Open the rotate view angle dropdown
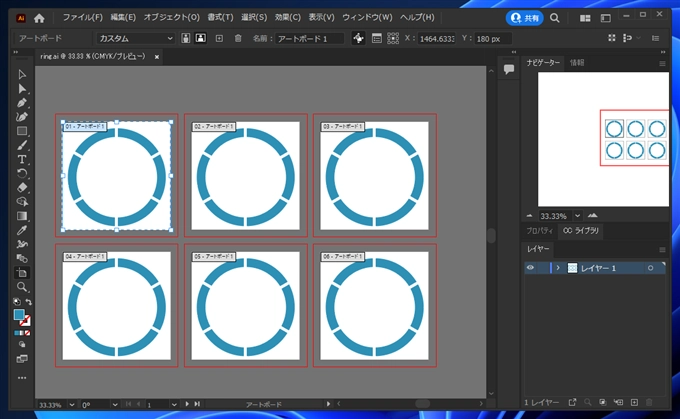The height and width of the screenshot is (419, 680). tap(115, 404)
